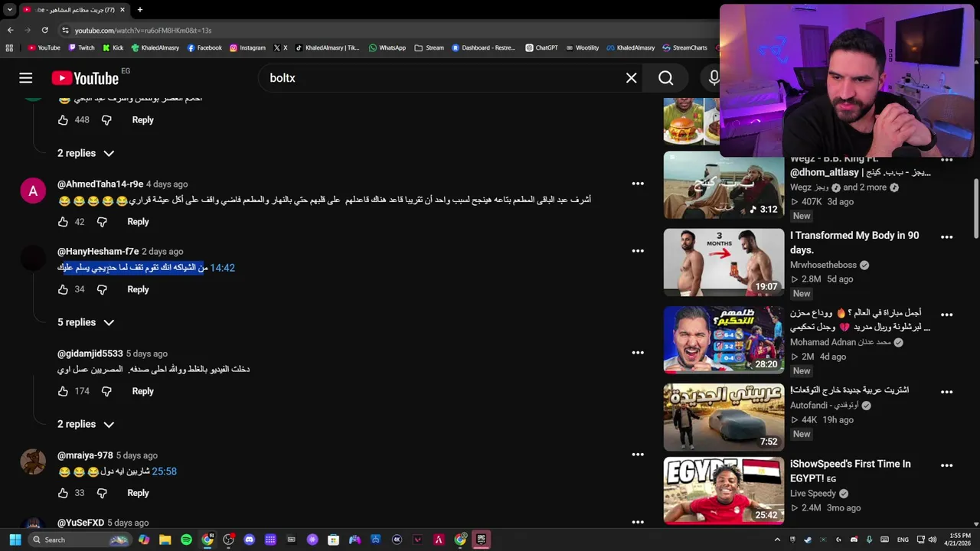This screenshot has width=980, height=551.
Task: Reply to the @AhmedTaha14-r9e comment
Action: pyautogui.click(x=138, y=222)
